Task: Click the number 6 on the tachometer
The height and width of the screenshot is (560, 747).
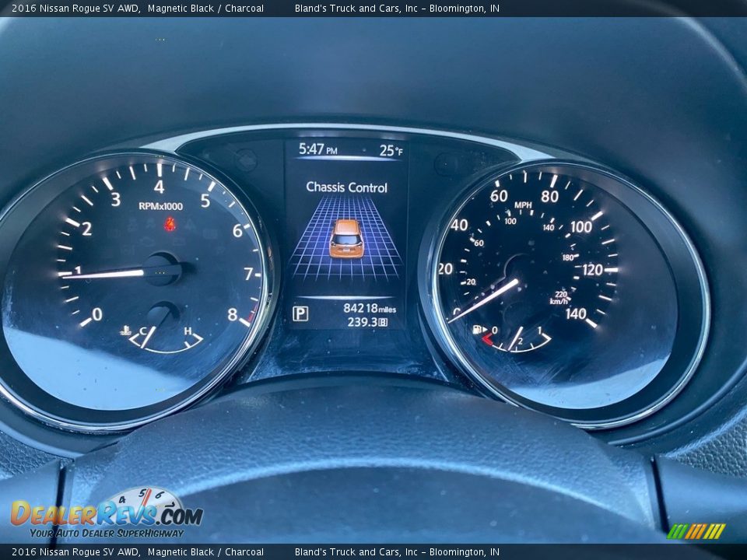Action: coord(237,231)
